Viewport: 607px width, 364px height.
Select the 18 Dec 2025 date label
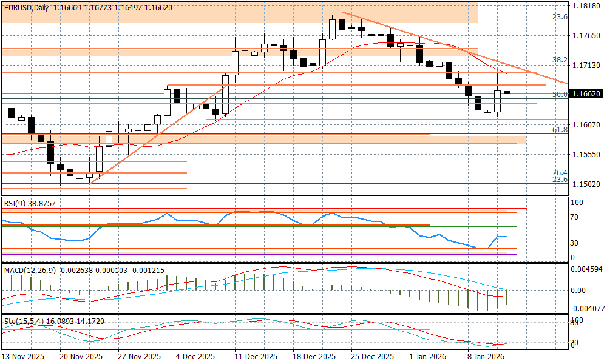[x=314, y=357]
